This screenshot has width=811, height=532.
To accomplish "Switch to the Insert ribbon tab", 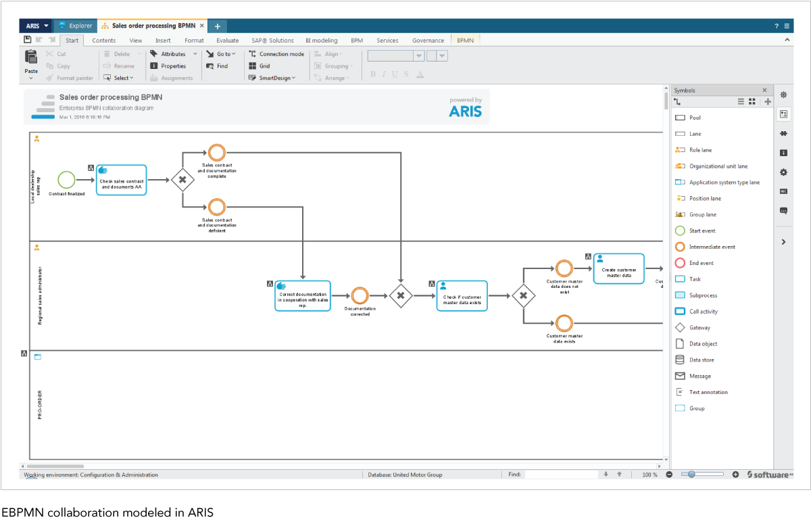I will [x=163, y=41].
